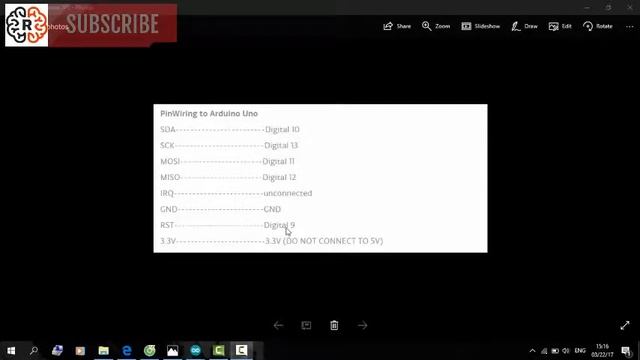This screenshot has height=360, width=640.
Task: Click the 'RST' label
Action: click(167, 225)
